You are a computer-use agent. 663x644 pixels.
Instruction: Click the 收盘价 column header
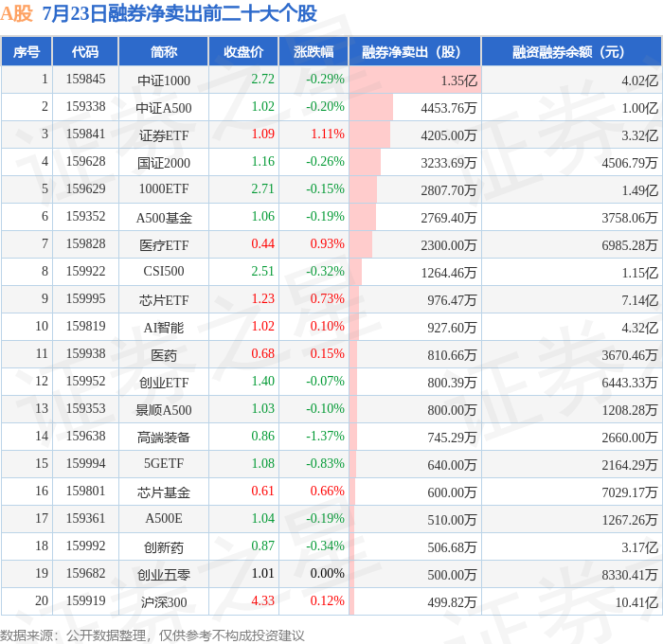pyautogui.click(x=243, y=51)
